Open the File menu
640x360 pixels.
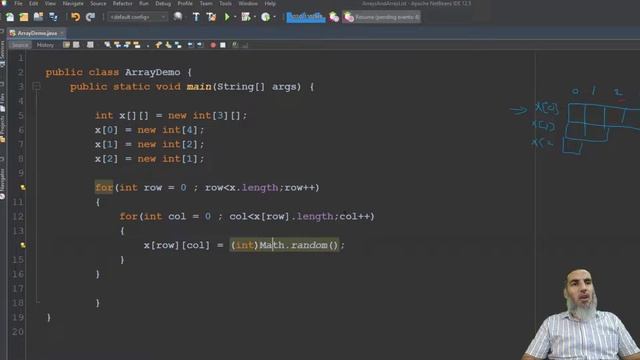pos(18,3)
